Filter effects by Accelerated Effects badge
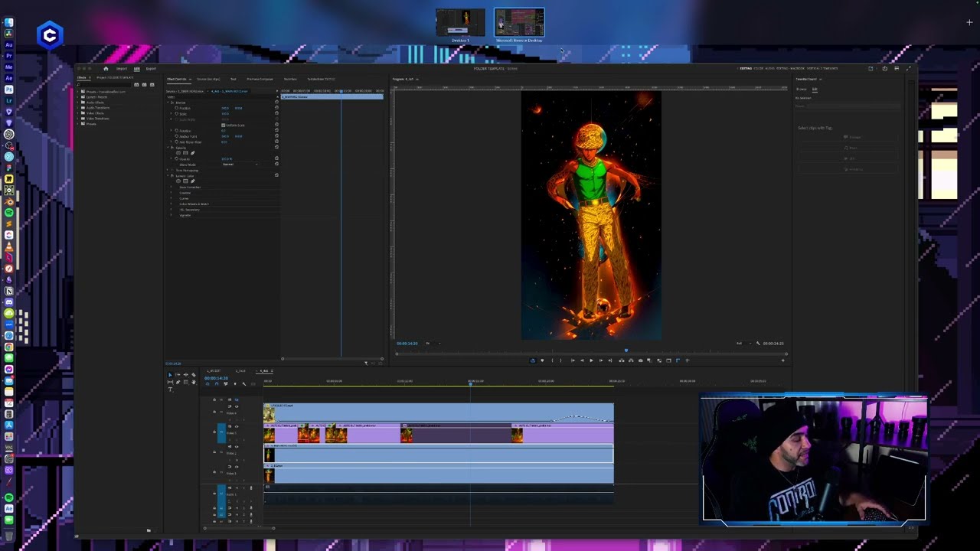The height and width of the screenshot is (551, 980). (x=136, y=85)
